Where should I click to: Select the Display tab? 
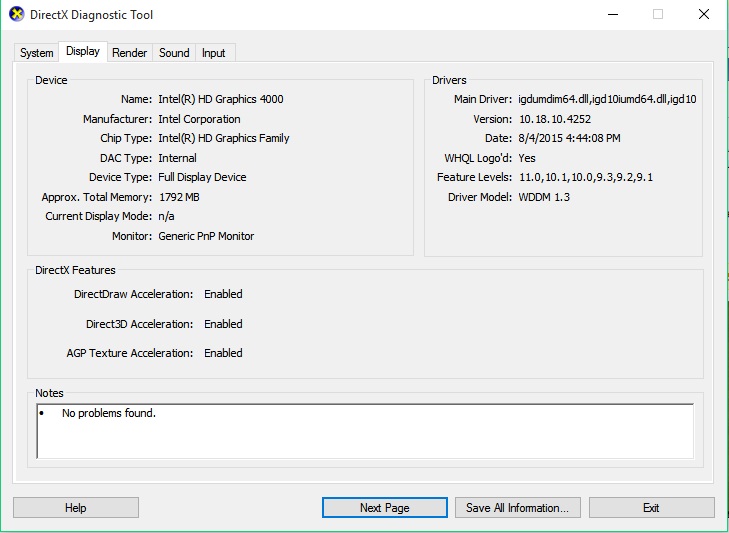click(x=83, y=51)
